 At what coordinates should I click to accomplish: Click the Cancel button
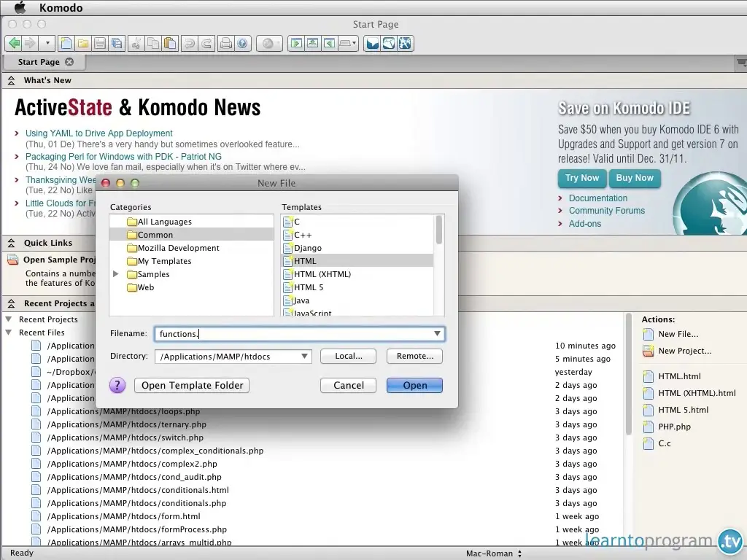[348, 385]
